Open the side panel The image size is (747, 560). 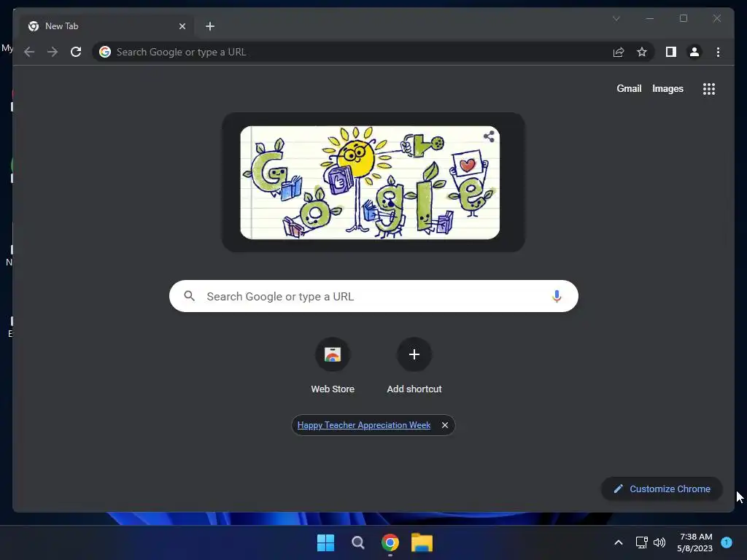[x=671, y=52]
